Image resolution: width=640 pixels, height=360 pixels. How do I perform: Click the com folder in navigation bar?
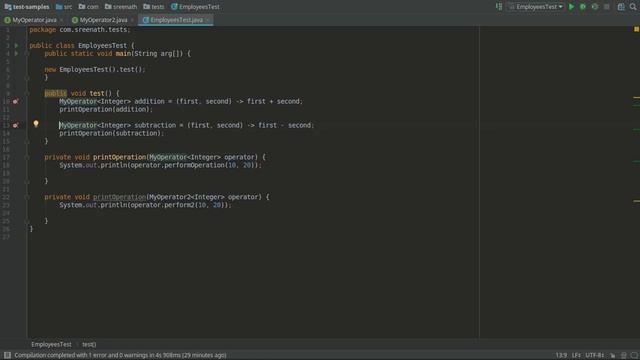tap(89, 7)
